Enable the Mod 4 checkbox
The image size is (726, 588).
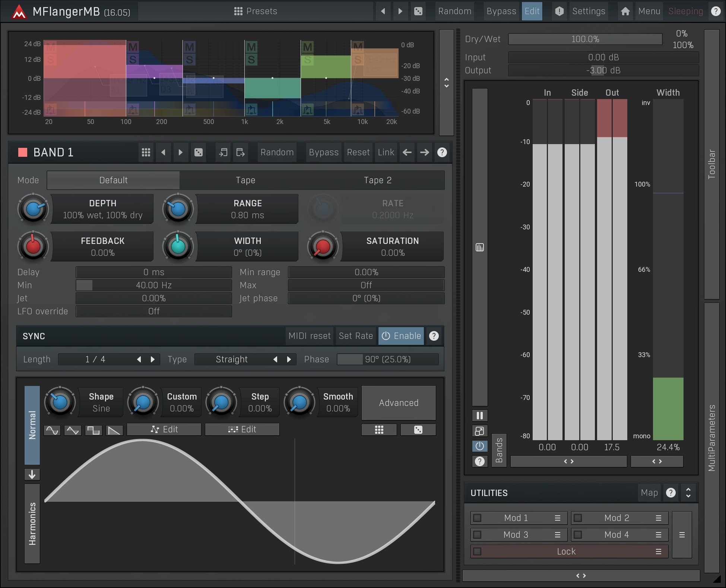[578, 535]
